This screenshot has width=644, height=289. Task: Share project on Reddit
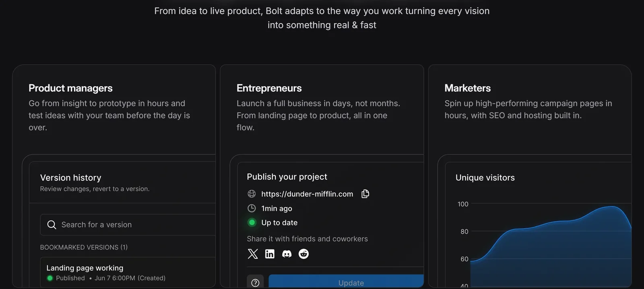coord(303,254)
